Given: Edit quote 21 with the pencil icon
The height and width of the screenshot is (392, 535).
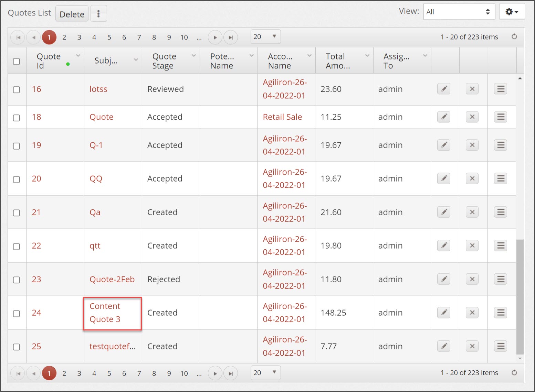Looking at the screenshot, I should point(444,212).
